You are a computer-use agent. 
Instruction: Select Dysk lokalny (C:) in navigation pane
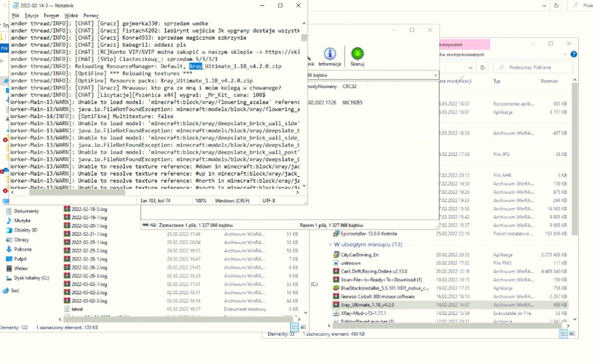click(x=31, y=277)
